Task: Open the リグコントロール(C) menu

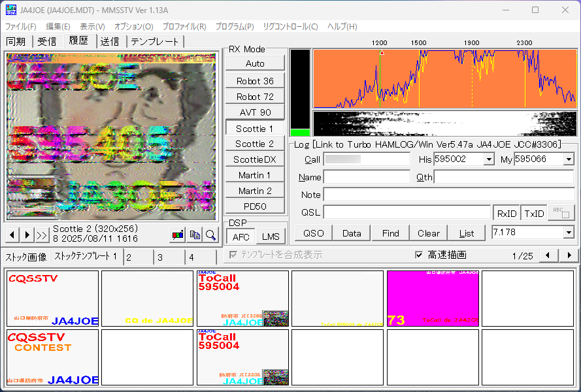Action: click(290, 26)
